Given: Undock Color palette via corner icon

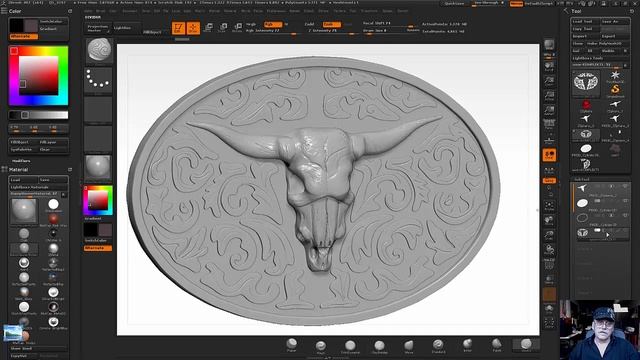Looking at the screenshot, I should pos(70,11).
